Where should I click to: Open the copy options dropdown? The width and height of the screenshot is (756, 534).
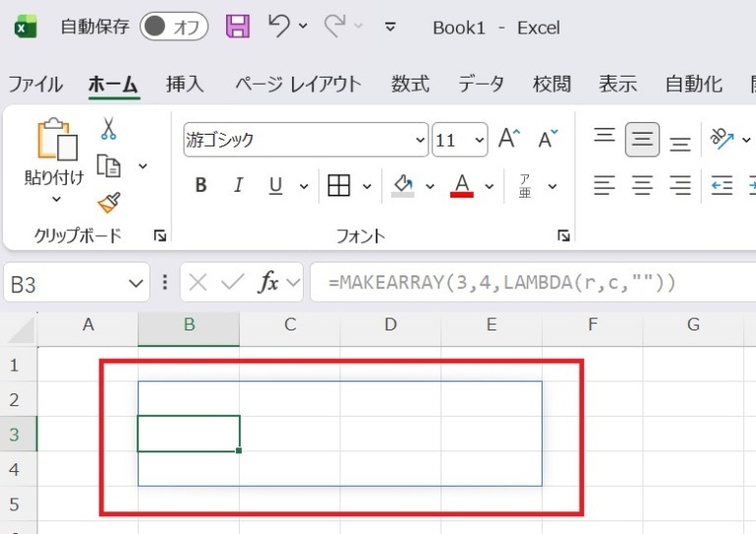[143, 166]
